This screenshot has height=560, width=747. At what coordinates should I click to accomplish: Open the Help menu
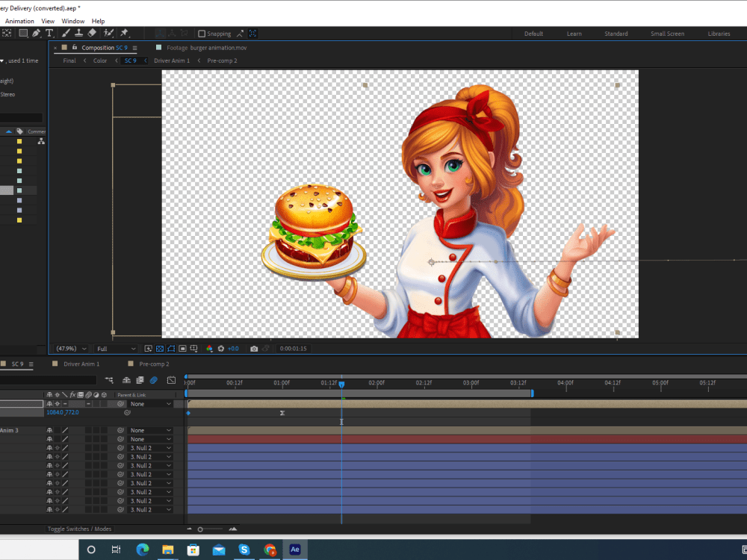[98, 21]
